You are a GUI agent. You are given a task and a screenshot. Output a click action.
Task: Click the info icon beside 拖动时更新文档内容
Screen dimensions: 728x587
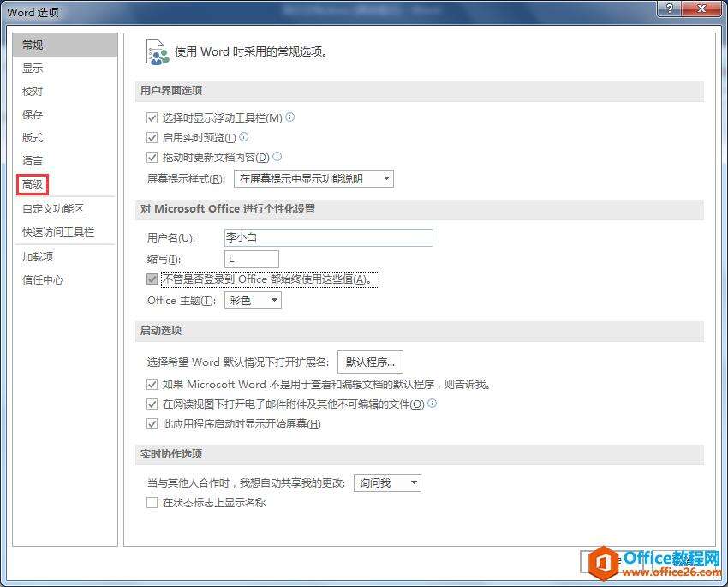(279, 157)
